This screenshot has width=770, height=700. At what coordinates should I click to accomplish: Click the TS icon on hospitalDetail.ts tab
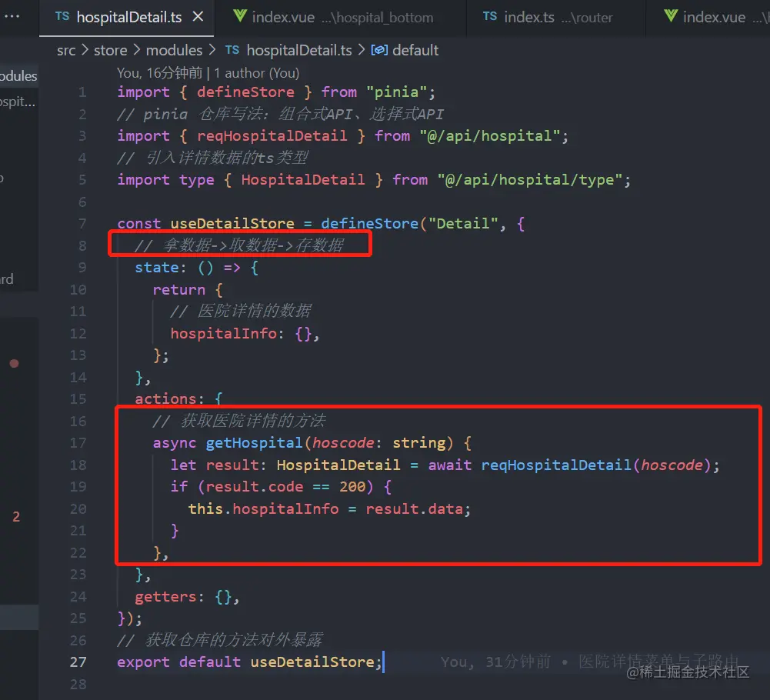pos(62,17)
